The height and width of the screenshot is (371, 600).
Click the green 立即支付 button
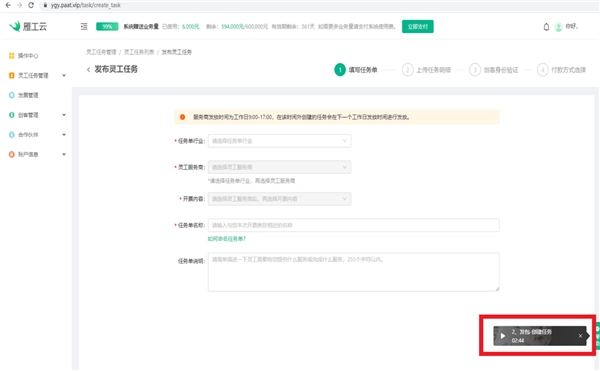point(417,26)
